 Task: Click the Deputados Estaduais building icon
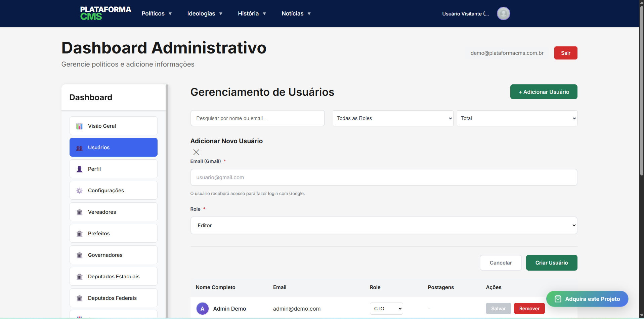(79, 277)
